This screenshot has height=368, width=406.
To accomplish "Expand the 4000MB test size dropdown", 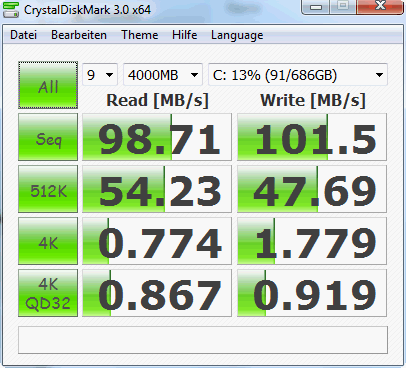I will (x=163, y=75).
